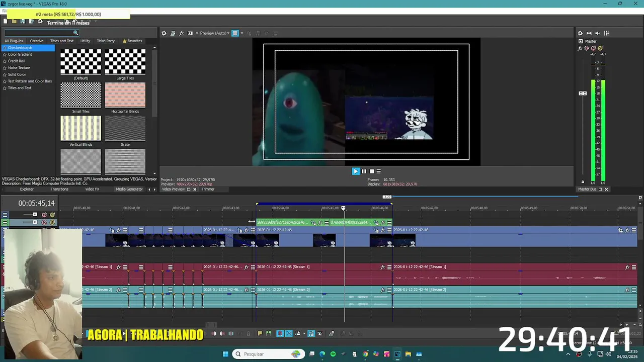Switch to Utility filter tab
Screen dimensions: 644x362
pos(85,41)
